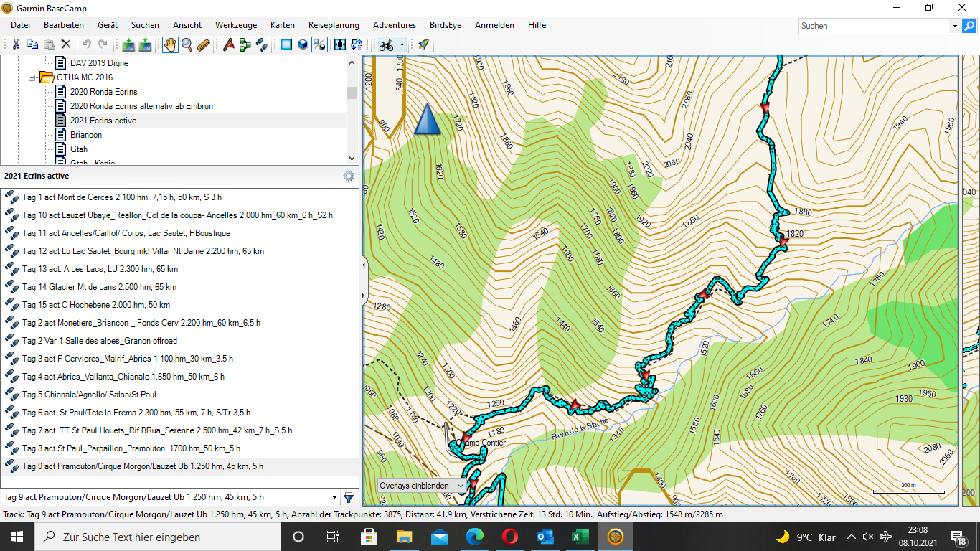Open the Overlays einblenden dropdown
This screenshot has width=980, height=551.
pos(422,486)
